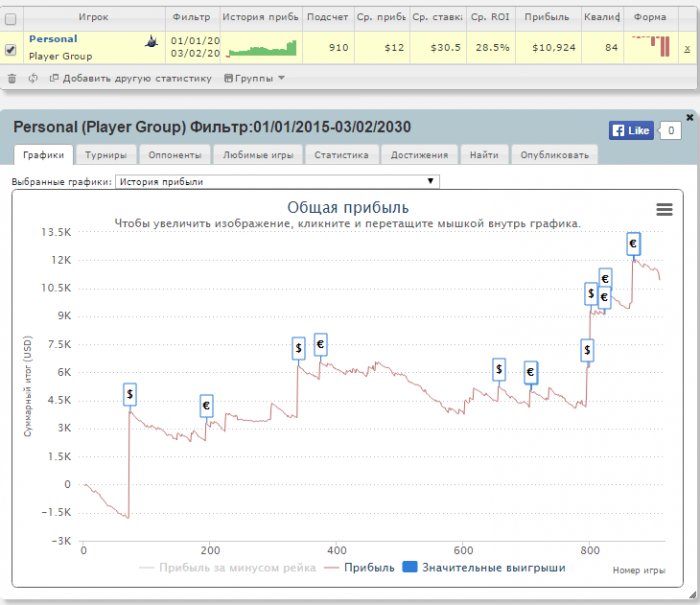Screen dimensions: 700x605
Task: Close the Personal statistics panel
Action: (689, 117)
